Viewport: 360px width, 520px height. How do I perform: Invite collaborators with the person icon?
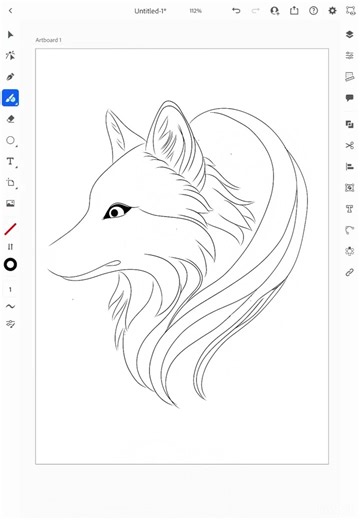point(275,11)
